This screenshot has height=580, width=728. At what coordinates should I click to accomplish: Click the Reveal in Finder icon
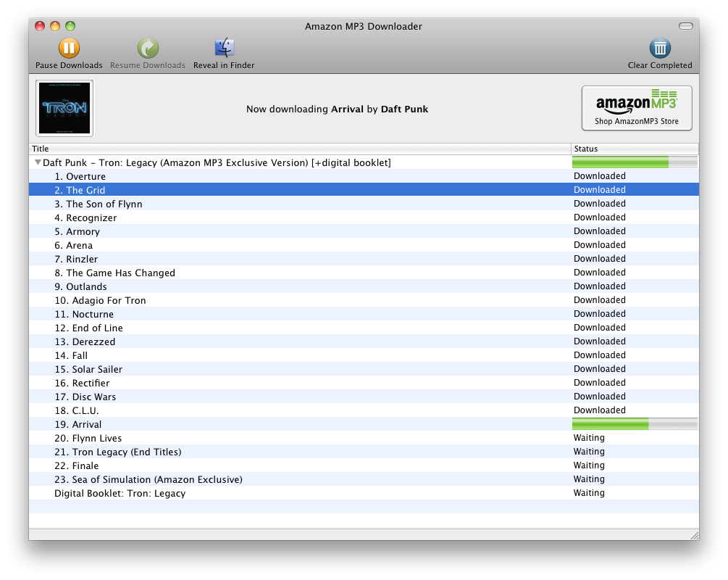pos(225,48)
